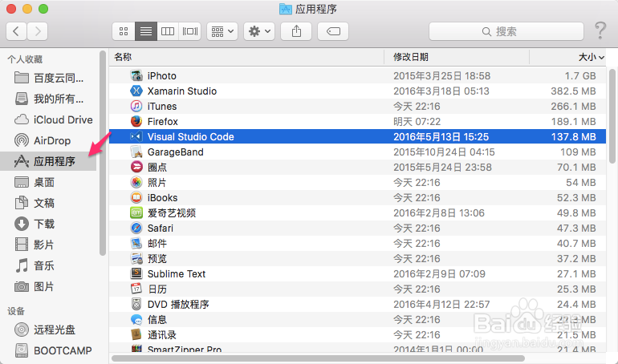Focus the search field

[x=506, y=31]
